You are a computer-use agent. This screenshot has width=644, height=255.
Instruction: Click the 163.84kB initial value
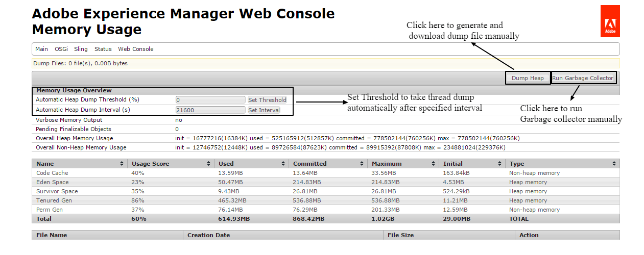[x=457, y=173]
